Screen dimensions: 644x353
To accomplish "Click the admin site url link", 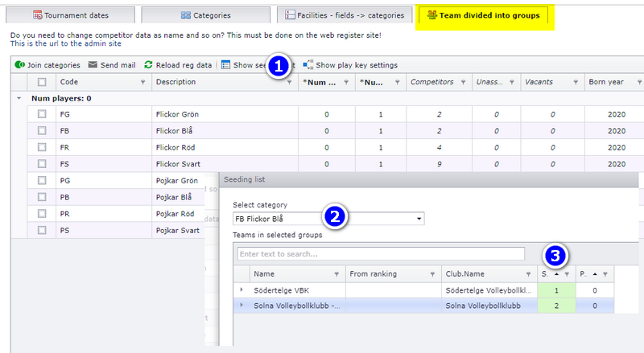I will click(66, 43).
